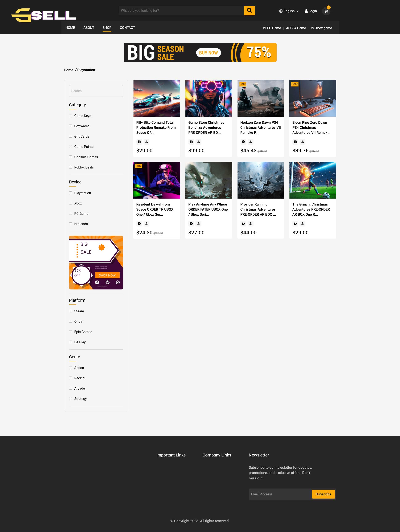Click PlayStation icon on Resident Devvil card
Image resolution: width=400 pixels, height=532 pixels.
(146, 224)
